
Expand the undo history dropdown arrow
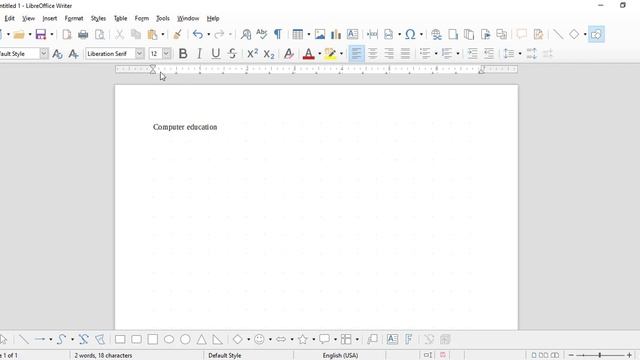(208, 34)
